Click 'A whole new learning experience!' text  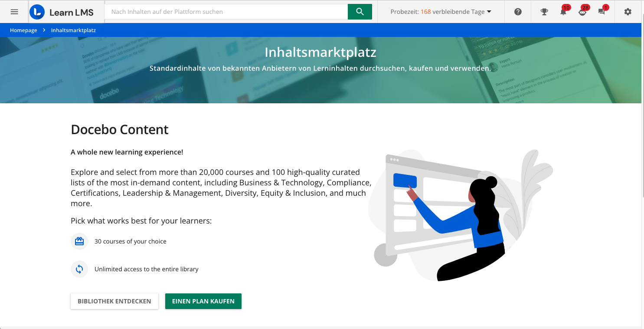[127, 152]
